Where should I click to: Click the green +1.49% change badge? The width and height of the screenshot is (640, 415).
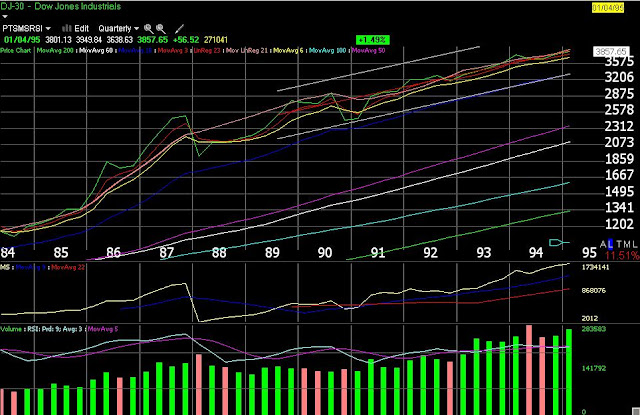point(373,40)
